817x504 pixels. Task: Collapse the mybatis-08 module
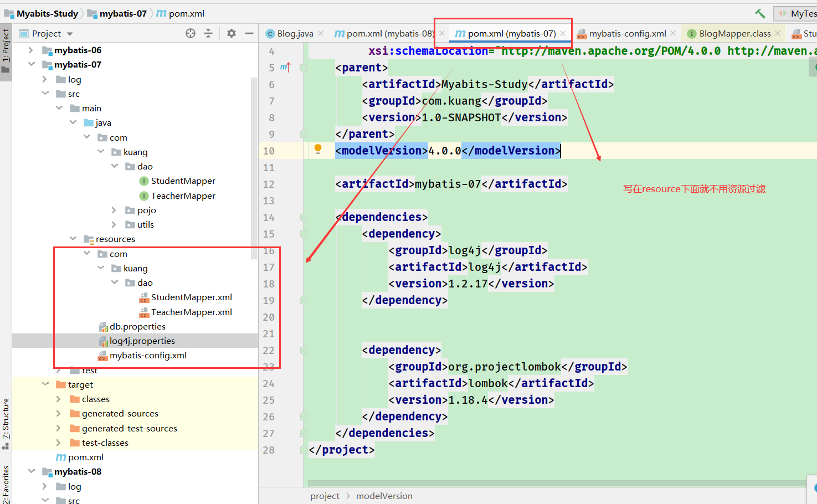tap(32, 471)
